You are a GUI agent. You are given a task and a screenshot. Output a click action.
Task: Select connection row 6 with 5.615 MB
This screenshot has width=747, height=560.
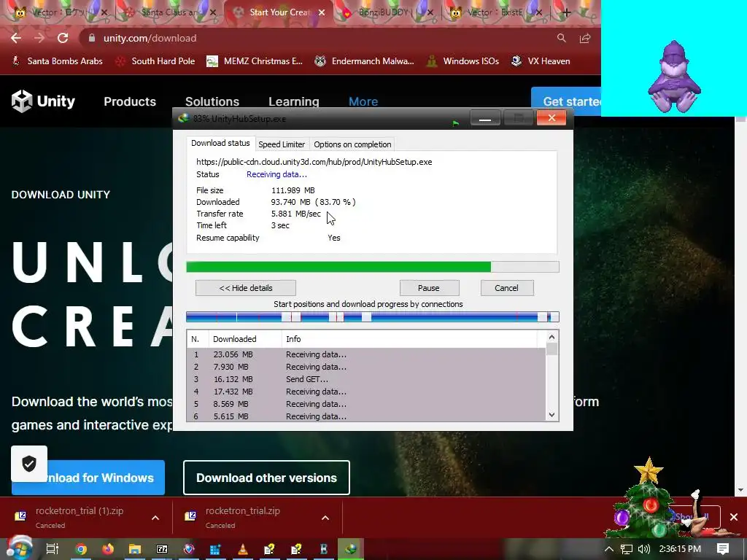pyautogui.click(x=366, y=416)
